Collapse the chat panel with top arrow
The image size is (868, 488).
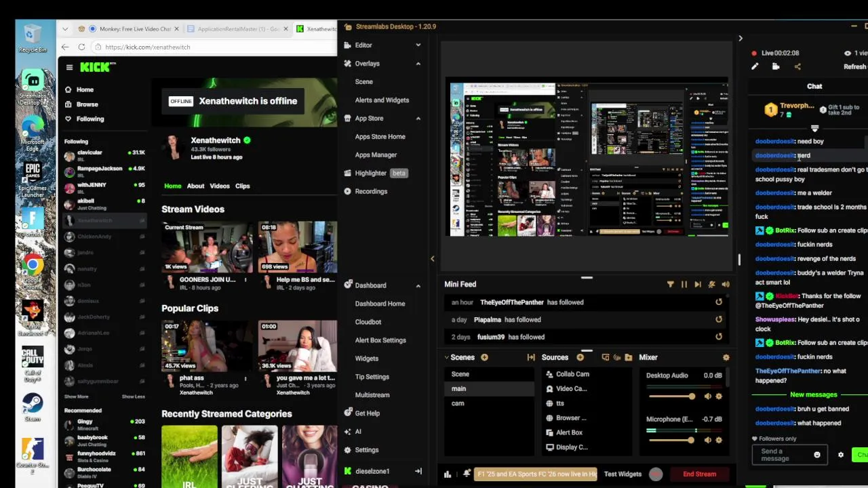(741, 39)
